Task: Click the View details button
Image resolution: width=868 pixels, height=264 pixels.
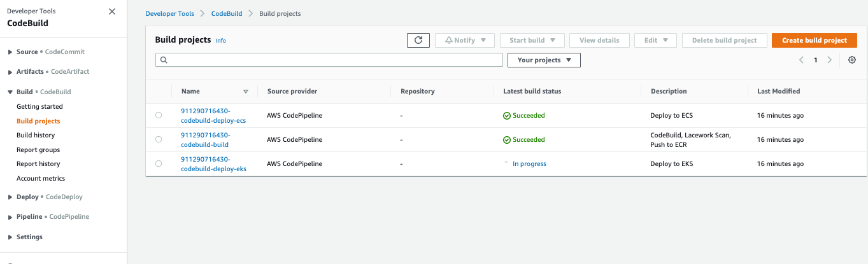Action: (599, 40)
